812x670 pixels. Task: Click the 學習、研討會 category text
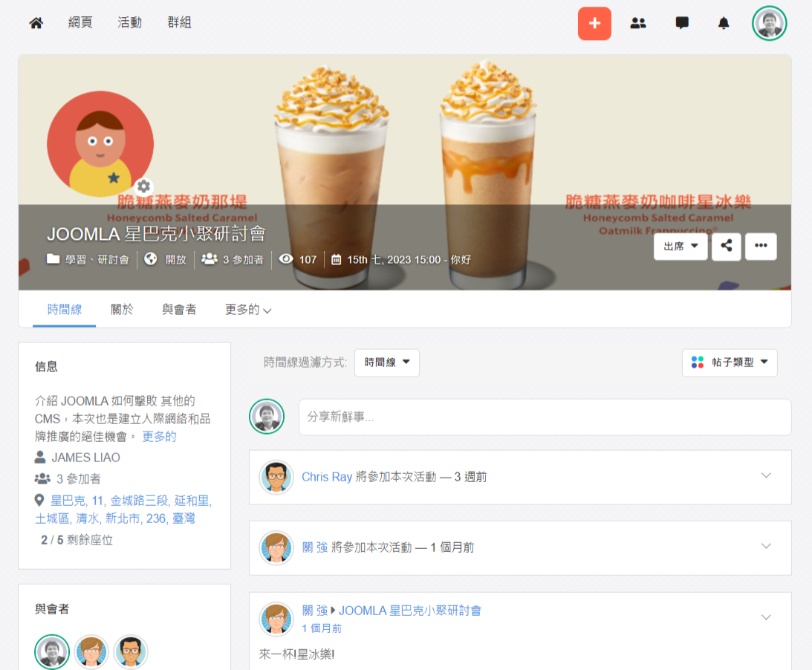[x=97, y=259]
